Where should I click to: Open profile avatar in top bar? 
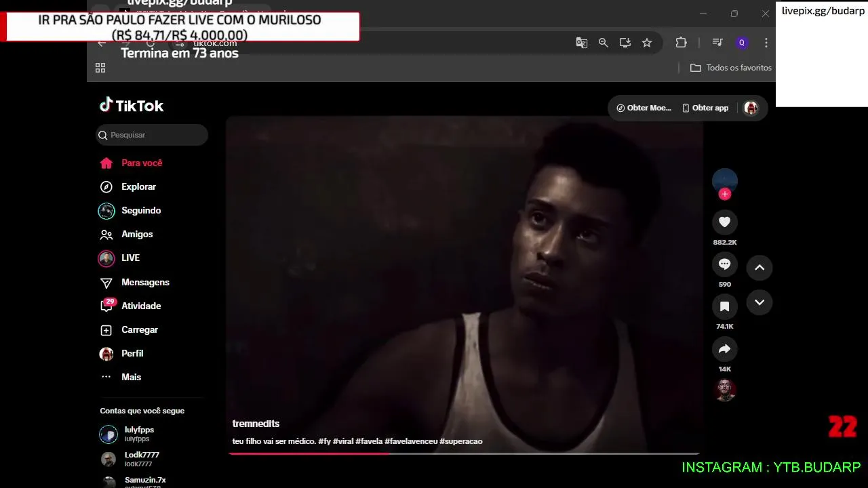pos(751,108)
